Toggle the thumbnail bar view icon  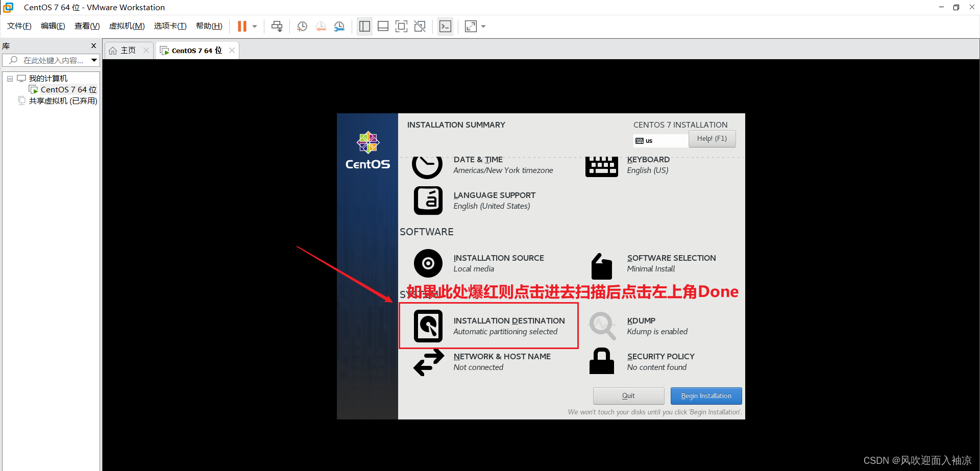tap(383, 26)
